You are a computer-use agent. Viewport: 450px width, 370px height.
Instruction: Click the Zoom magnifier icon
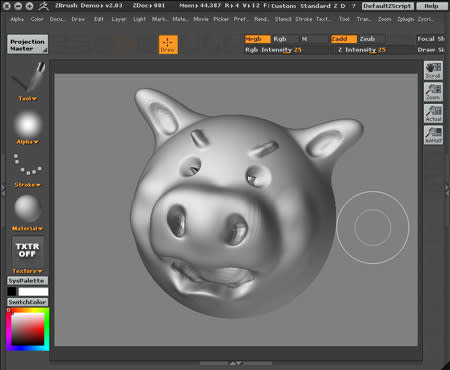tap(433, 92)
